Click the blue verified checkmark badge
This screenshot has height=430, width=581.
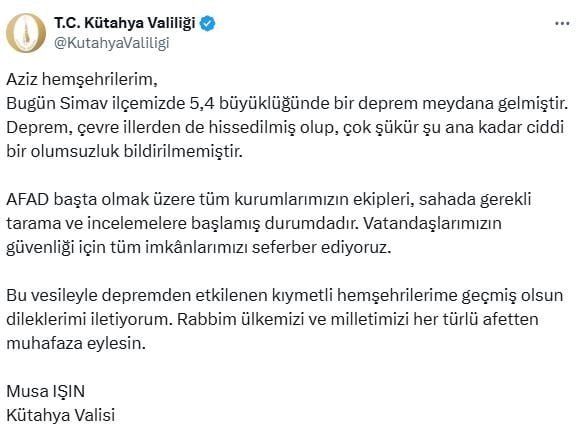pos(208,24)
